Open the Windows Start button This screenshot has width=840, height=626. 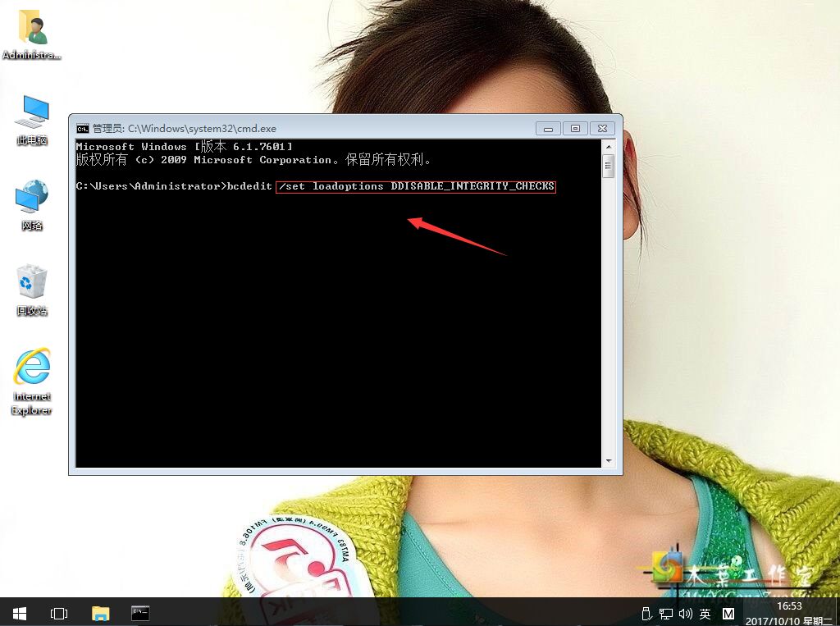click(x=20, y=613)
